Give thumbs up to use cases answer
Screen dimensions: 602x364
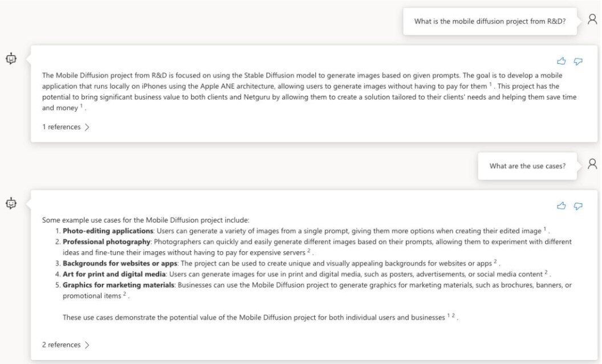pyautogui.click(x=562, y=206)
